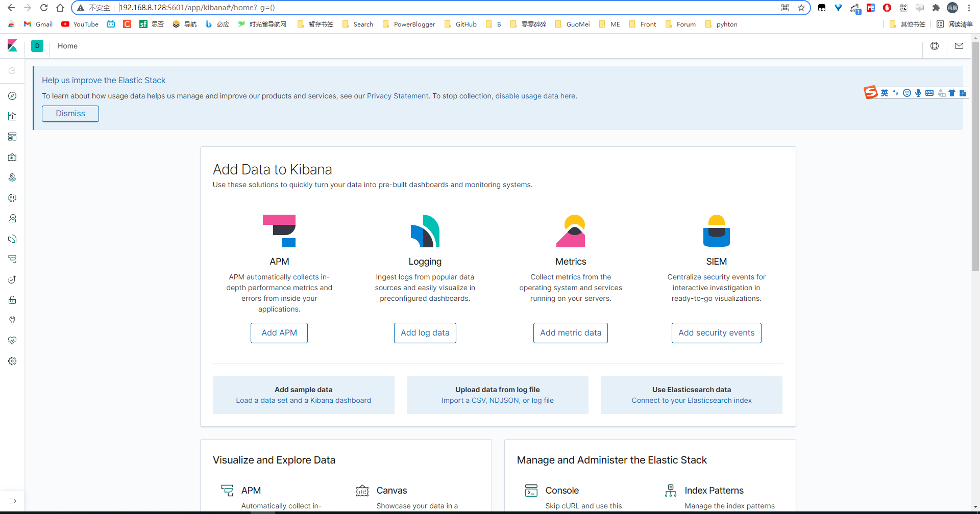Open the pyhton bookmark folder

click(x=721, y=24)
